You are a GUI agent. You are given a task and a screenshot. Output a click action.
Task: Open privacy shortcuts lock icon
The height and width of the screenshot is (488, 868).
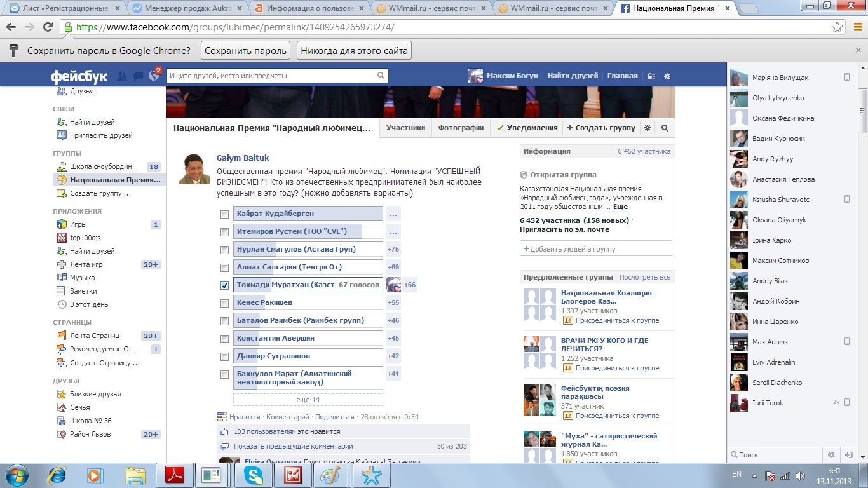[651, 76]
